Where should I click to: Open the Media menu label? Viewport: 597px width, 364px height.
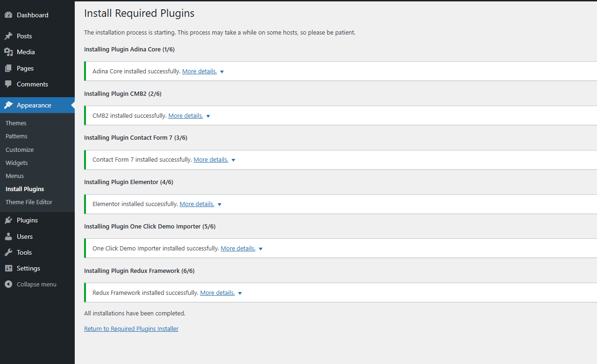pos(26,52)
